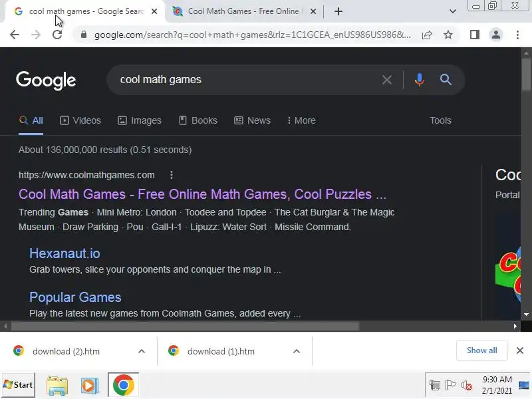Open the Hexanaut.io sitelink
532x399 pixels.
tap(65, 254)
